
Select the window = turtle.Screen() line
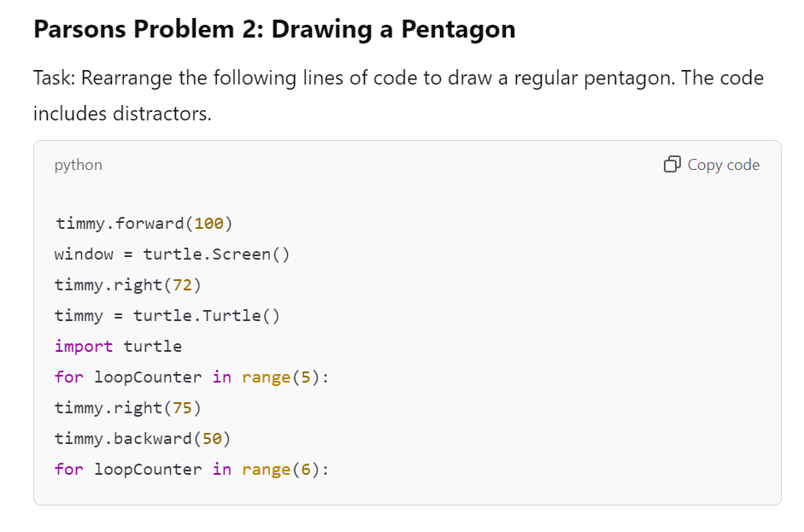(171, 254)
